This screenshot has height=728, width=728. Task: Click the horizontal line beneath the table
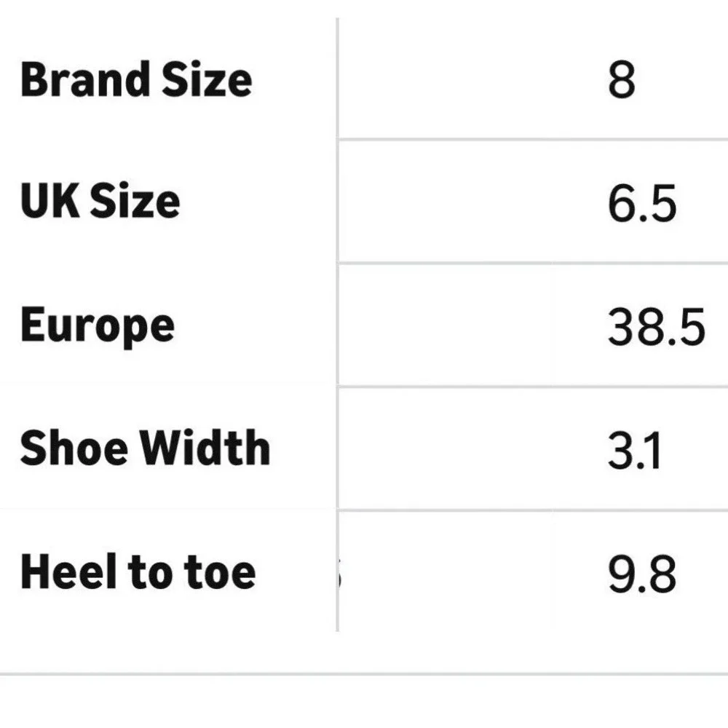364,673
